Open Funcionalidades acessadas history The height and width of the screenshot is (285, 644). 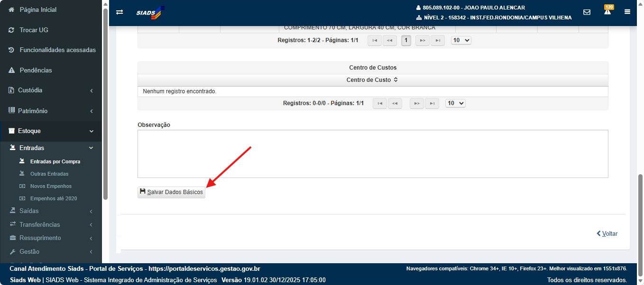(57, 50)
